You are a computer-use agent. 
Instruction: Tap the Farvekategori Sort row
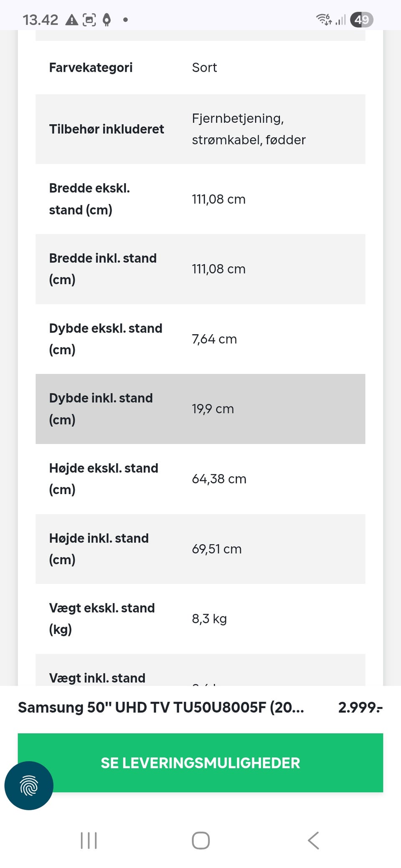point(200,68)
